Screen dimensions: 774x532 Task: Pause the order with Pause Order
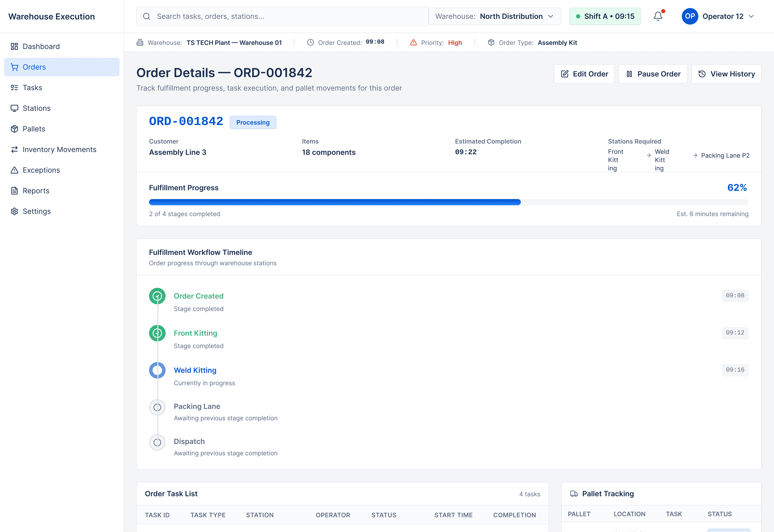click(x=653, y=74)
